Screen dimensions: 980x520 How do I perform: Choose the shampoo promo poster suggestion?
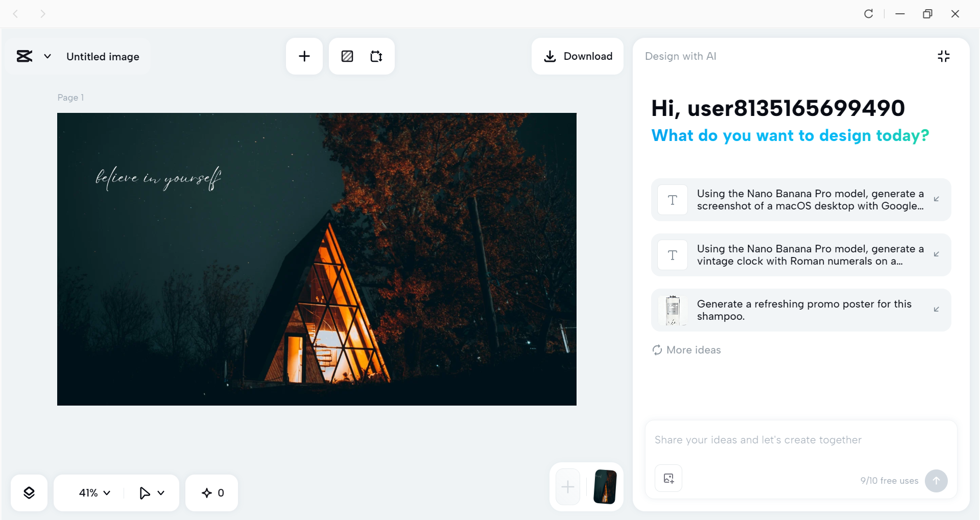pos(801,310)
